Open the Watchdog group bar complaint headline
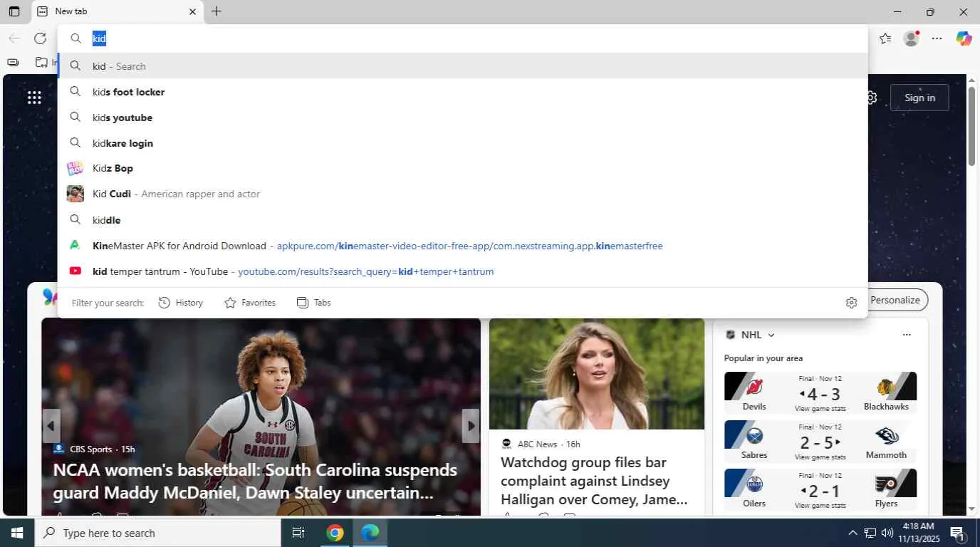 [x=594, y=480]
